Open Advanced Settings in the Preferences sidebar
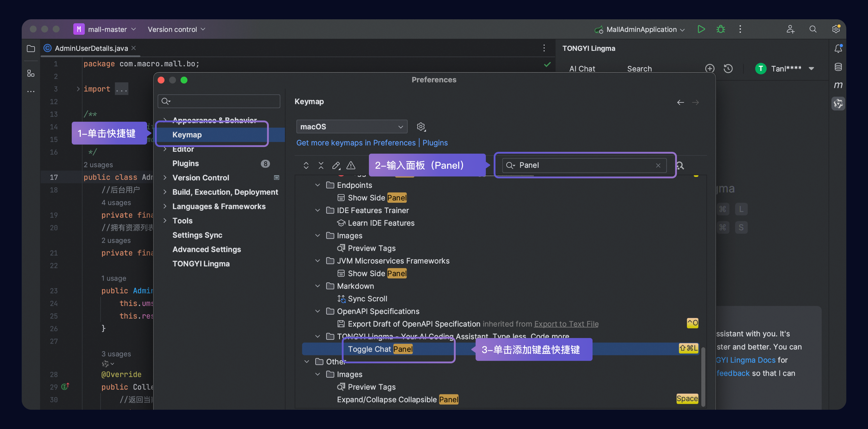The width and height of the screenshot is (868, 429). pyautogui.click(x=206, y=249)
